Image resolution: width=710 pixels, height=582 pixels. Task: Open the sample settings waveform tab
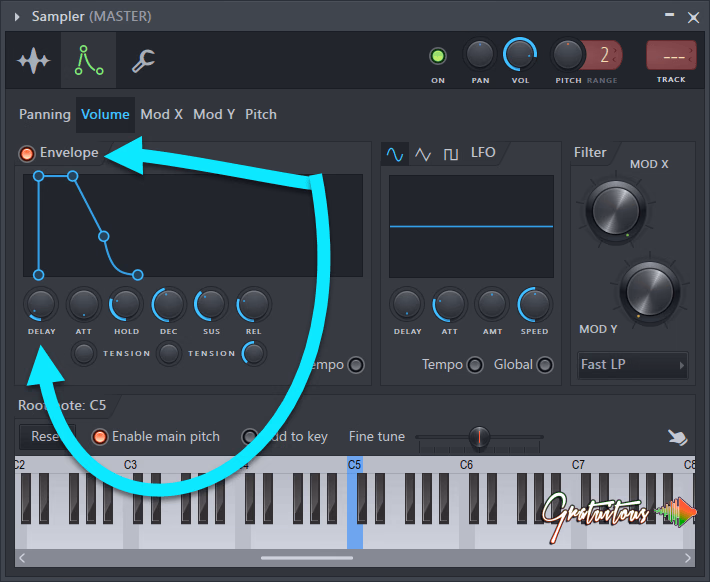pos(33,60)
